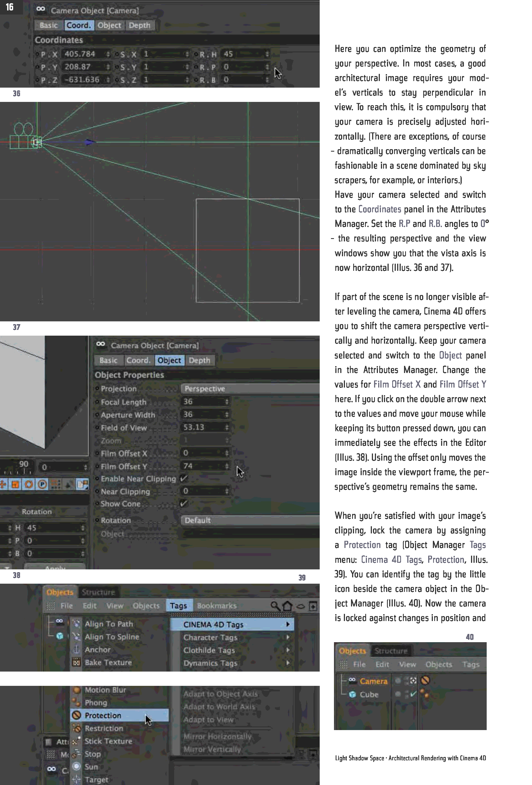Click the Film Offset Y stepper arrows
Screen dimensions: 532x785
227,466
